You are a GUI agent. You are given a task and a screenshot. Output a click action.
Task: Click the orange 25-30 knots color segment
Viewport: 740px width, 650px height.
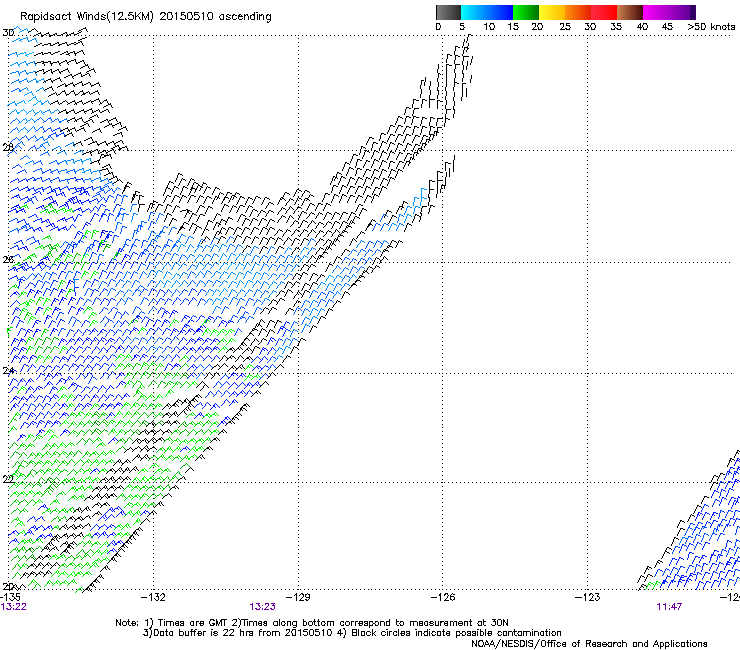click(578, 12)
